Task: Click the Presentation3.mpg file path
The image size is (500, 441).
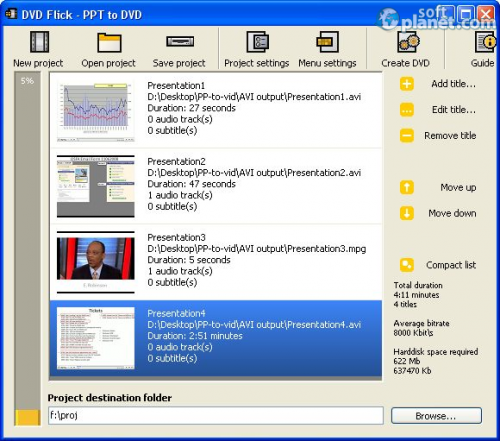Action: pos(257,249)
